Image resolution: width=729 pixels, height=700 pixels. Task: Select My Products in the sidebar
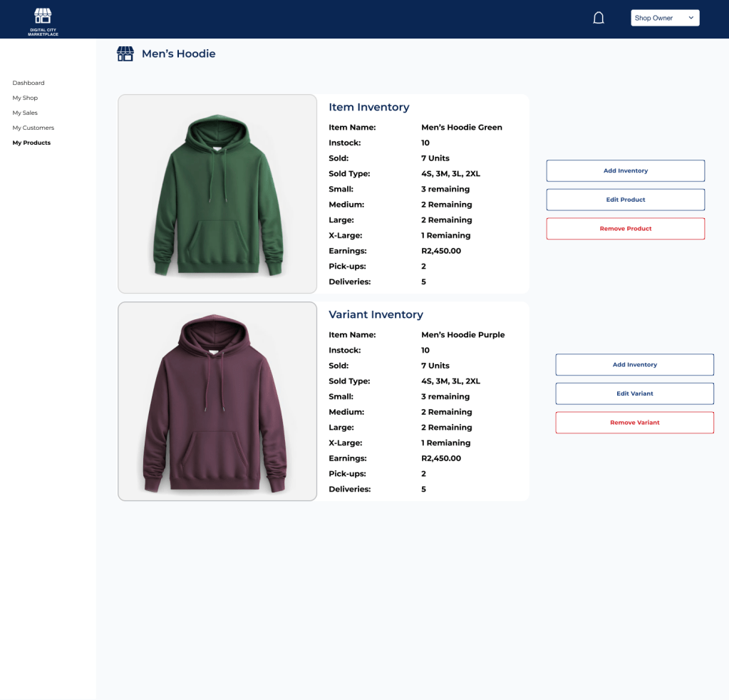click(31, 143)
